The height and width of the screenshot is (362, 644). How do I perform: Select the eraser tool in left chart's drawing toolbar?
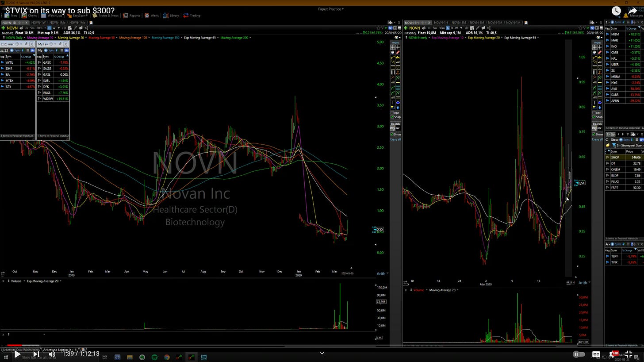398,52
